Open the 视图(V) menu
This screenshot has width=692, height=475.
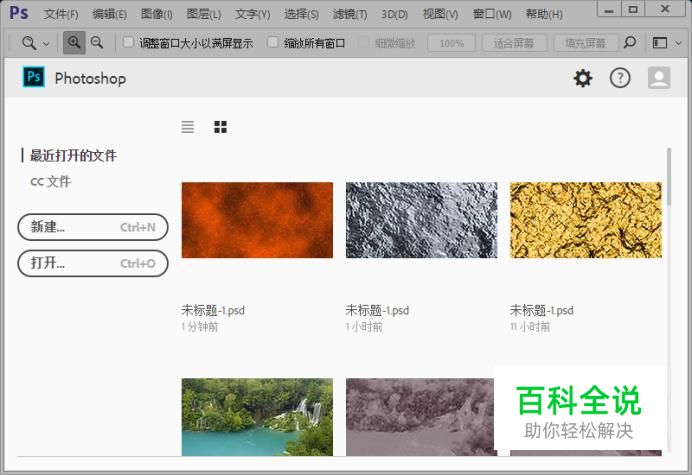click(x=440, y=14)
